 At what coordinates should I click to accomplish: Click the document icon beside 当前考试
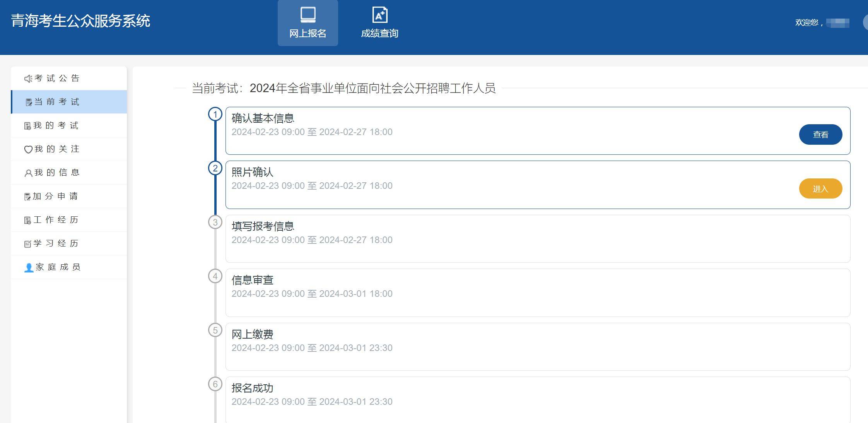[x=29, y=102]
